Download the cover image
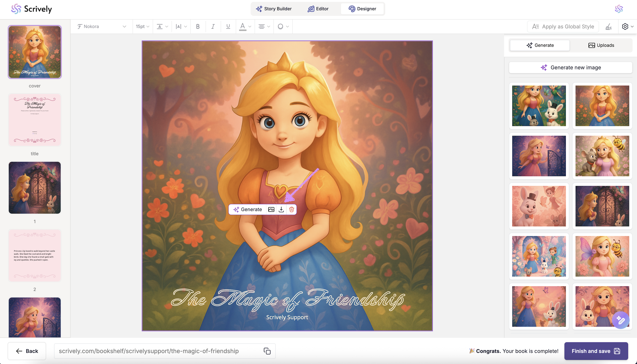 click(281, 210)
